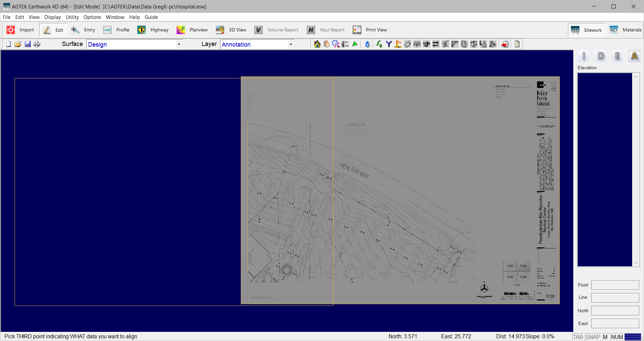Open the Utility menu

coord(72,17)
